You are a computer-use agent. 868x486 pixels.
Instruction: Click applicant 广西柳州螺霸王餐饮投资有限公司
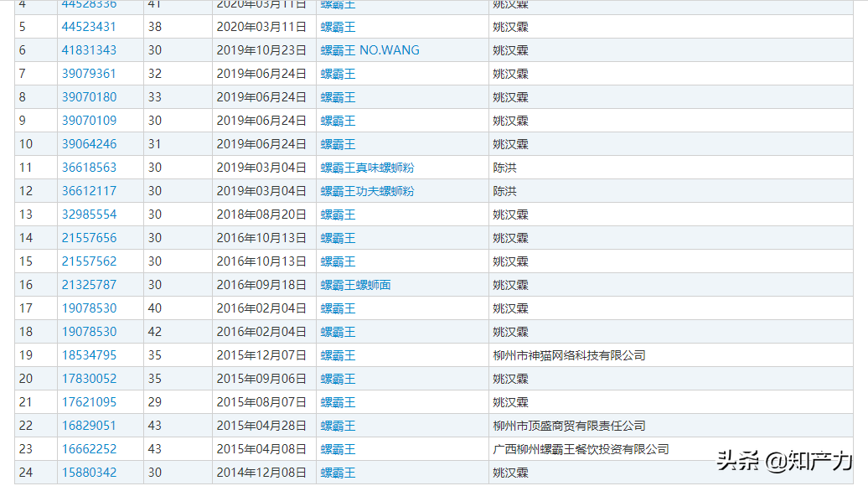tap(581, 449)
